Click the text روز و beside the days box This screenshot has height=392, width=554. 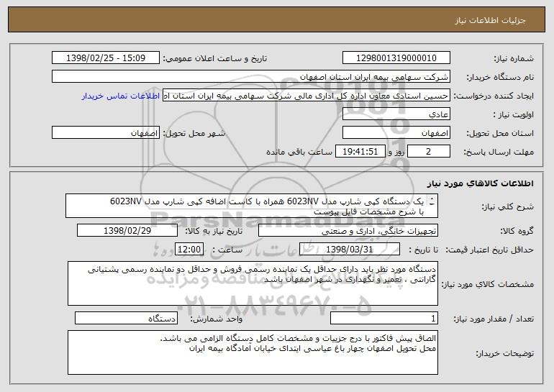coord(396,152)
